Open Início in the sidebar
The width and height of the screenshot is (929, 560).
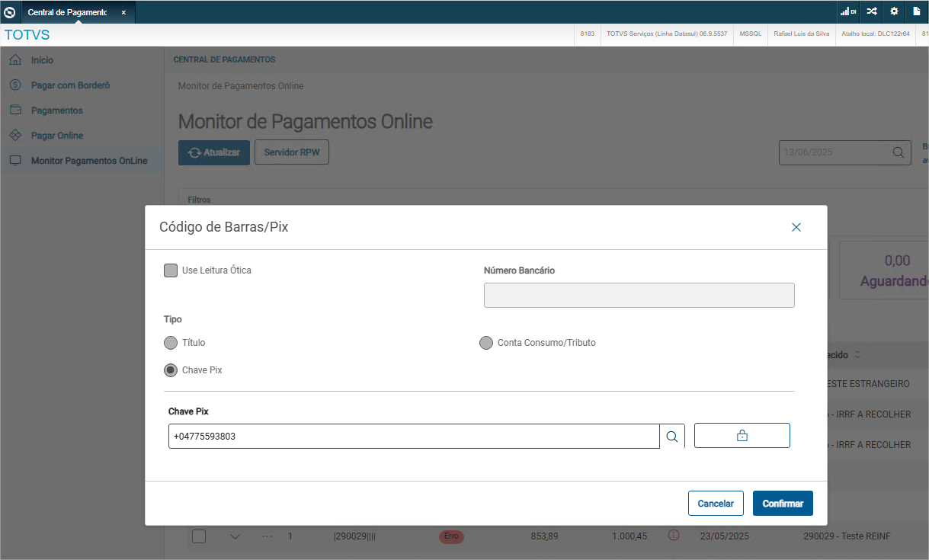point(42,60)
